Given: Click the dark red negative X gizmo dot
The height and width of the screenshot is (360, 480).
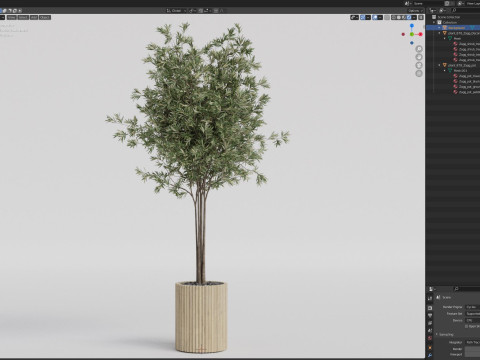Looking at the screenshot, I should click(x=403, y=34).
